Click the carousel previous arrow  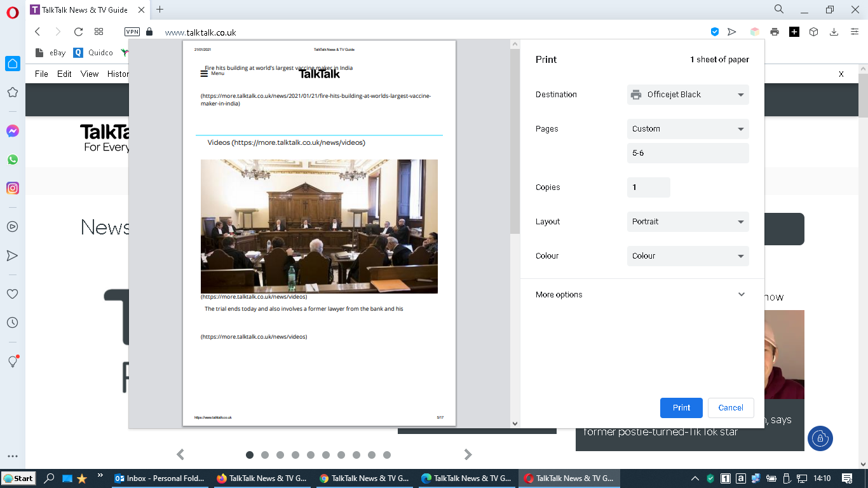[180, 454]
